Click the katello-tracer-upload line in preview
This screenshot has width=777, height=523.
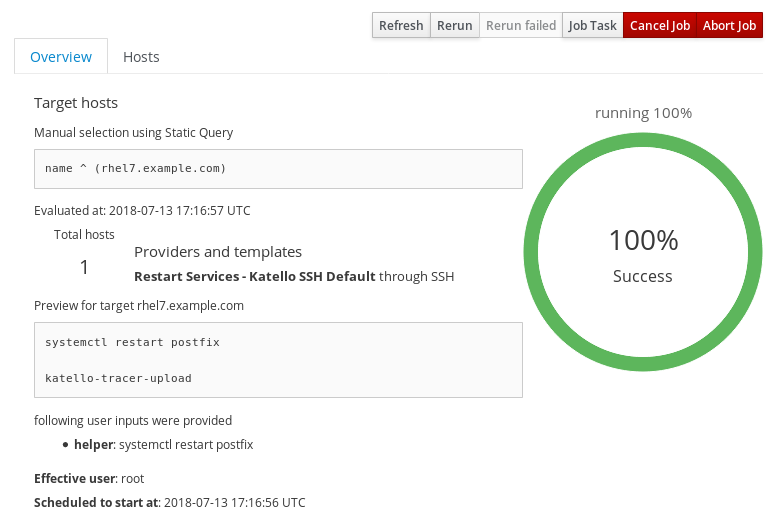tap(118, 378)
